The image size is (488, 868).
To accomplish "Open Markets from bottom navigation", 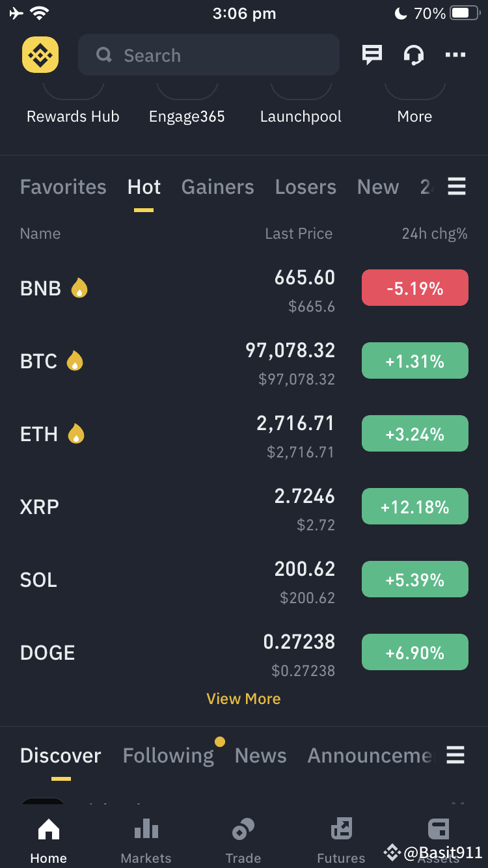I will pyautogui.click(x=146, y=841).
